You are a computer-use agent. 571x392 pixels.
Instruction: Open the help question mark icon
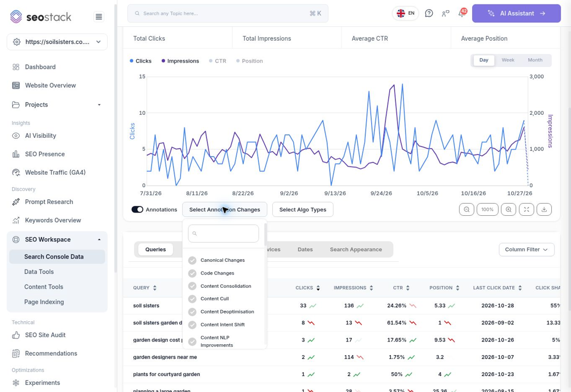pos(429,14)
